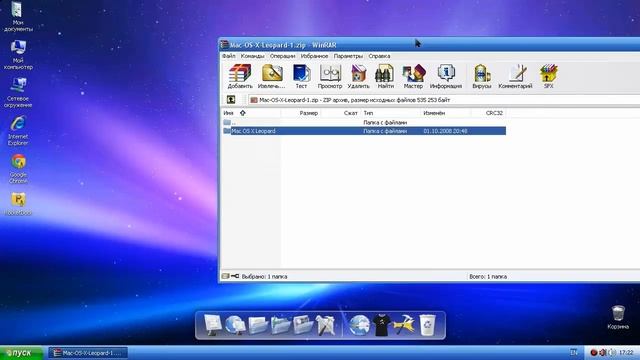
Task: Click the 17:22 taskbar clock
Action: pyautogui.click(x=626, y=353)
